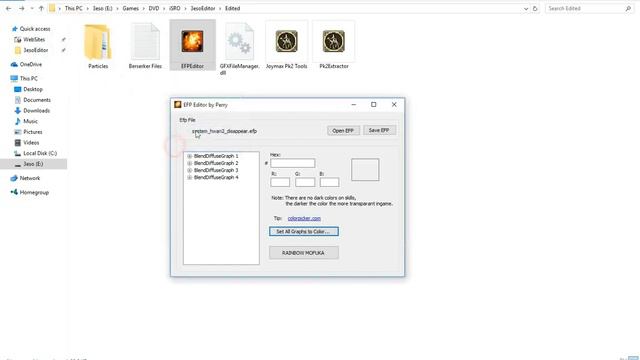640x360 pixels.
Task: Open Videos in sidebar
Action: (x=27, y=142)
